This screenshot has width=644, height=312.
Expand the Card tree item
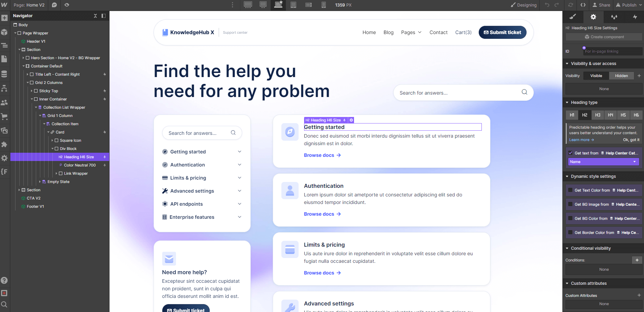click(x=49, y=132)
